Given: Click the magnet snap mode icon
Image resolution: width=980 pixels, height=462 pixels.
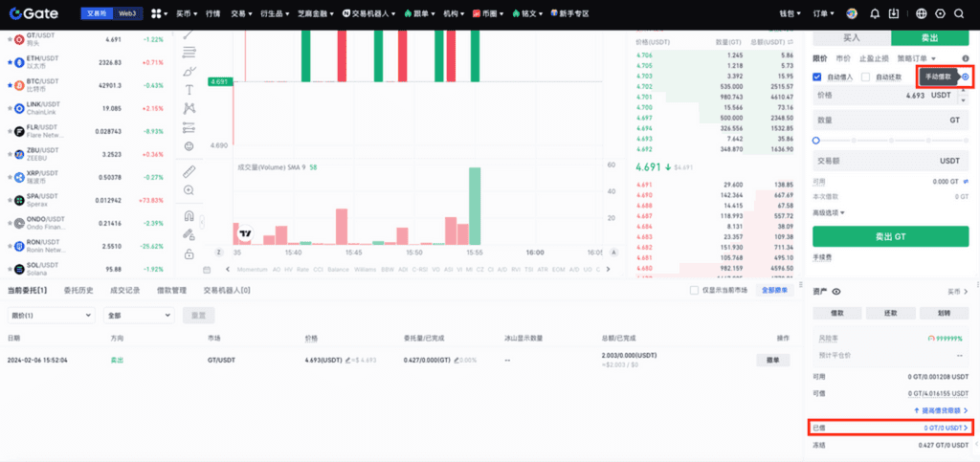Looking at the screenshot, I should [x=189, y=215].
